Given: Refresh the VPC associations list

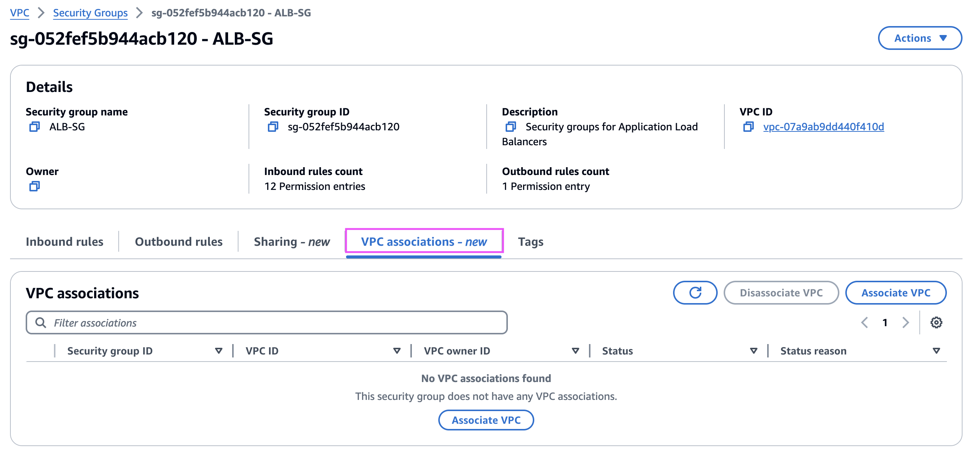Looking at the screenshot, I should (x=695, y=293).
